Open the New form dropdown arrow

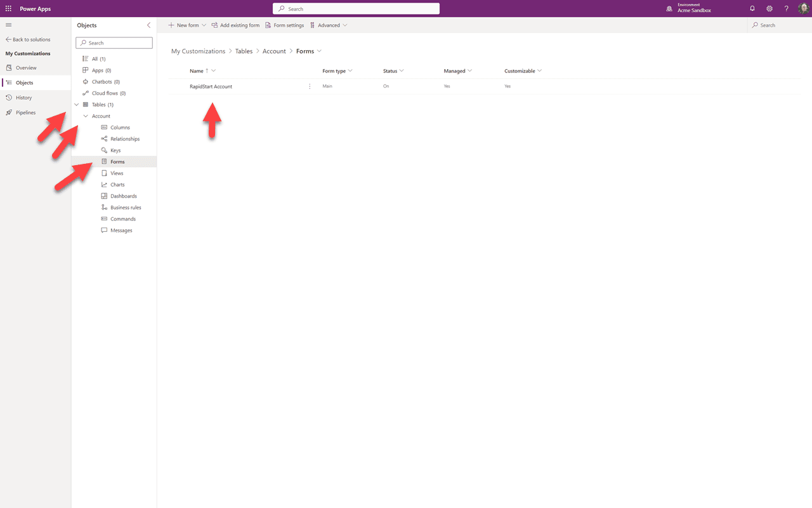pyautogui.click(x=204, y=25)
